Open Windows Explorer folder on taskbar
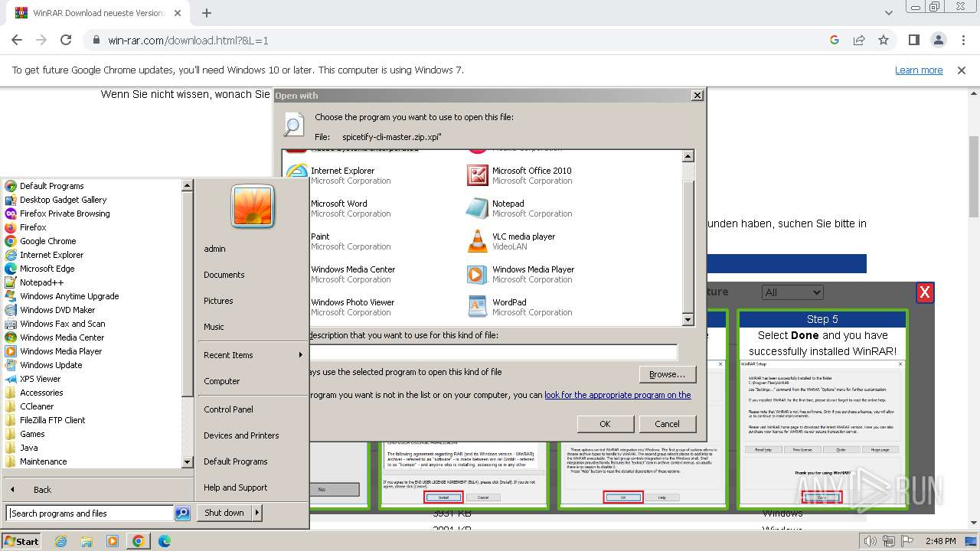 (87, 541)
